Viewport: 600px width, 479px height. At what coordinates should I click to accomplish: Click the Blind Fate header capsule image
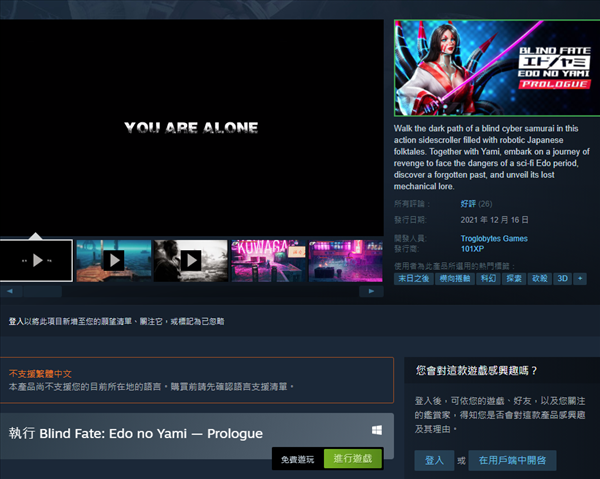coord(497,68)
